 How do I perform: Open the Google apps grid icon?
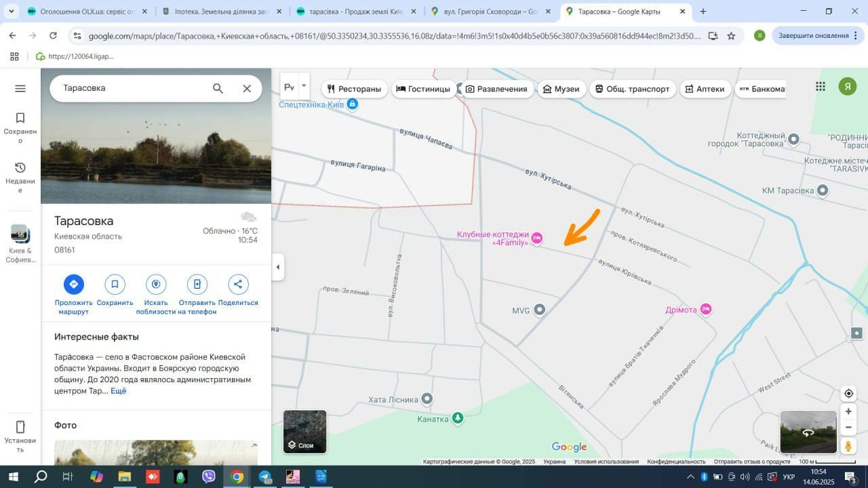point(821,86)
